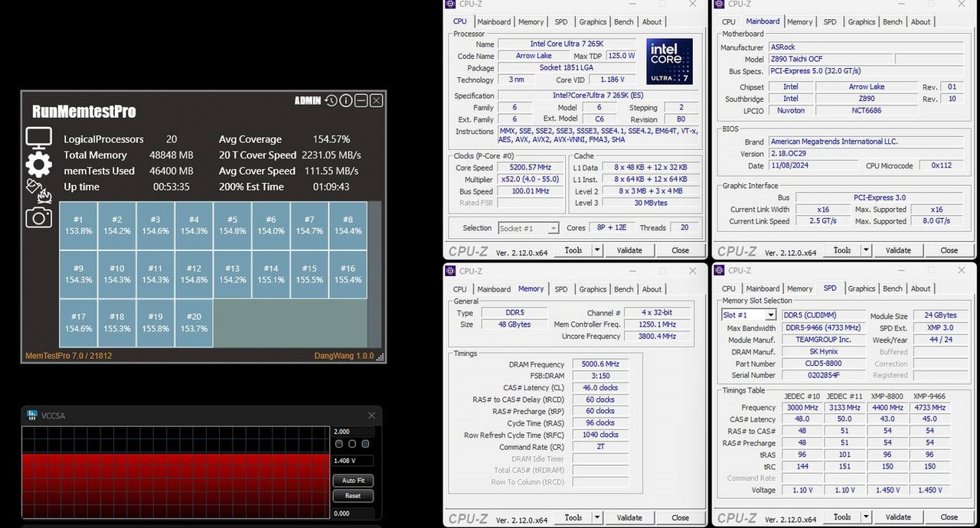Viewport: 980px width, 528px height.
Task: Click Validate in CPU-Z SPD window
Action: (898, 517)
